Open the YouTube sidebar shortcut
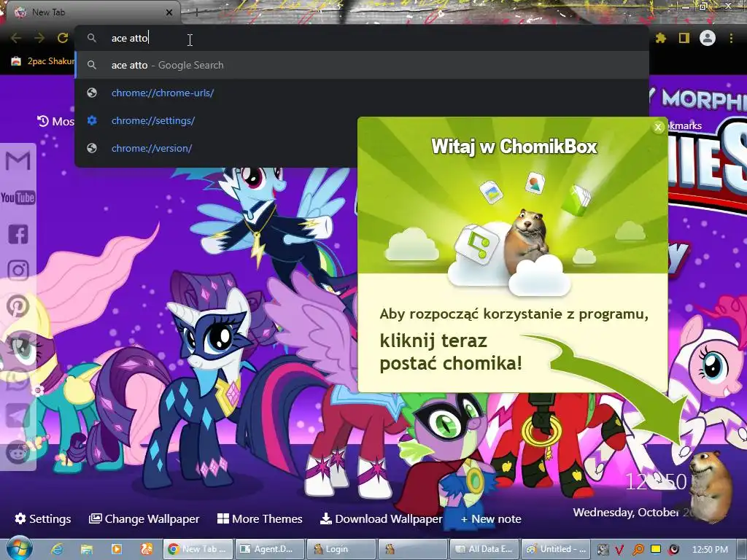This screenshot has height=560, width=747. pos(18,198)
